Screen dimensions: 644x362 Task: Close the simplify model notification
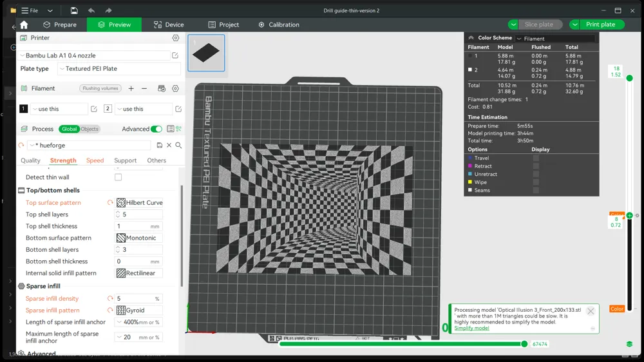(591, 311)
